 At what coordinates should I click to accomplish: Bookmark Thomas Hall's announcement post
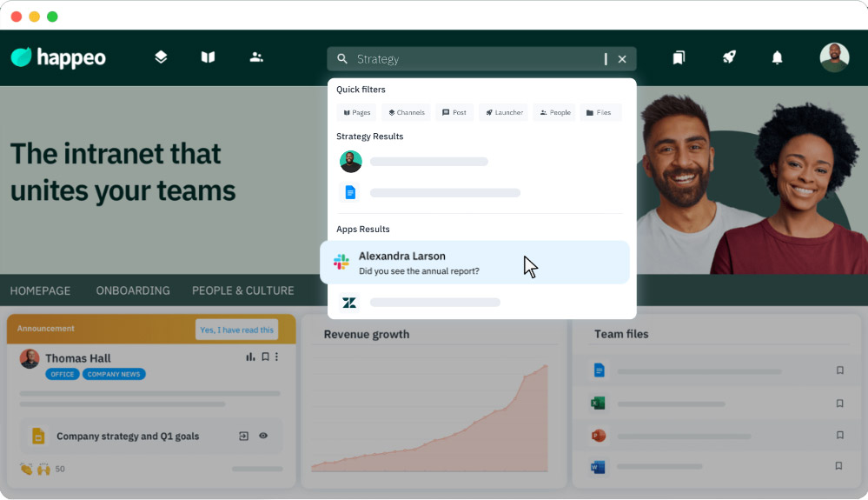(265, 357)
